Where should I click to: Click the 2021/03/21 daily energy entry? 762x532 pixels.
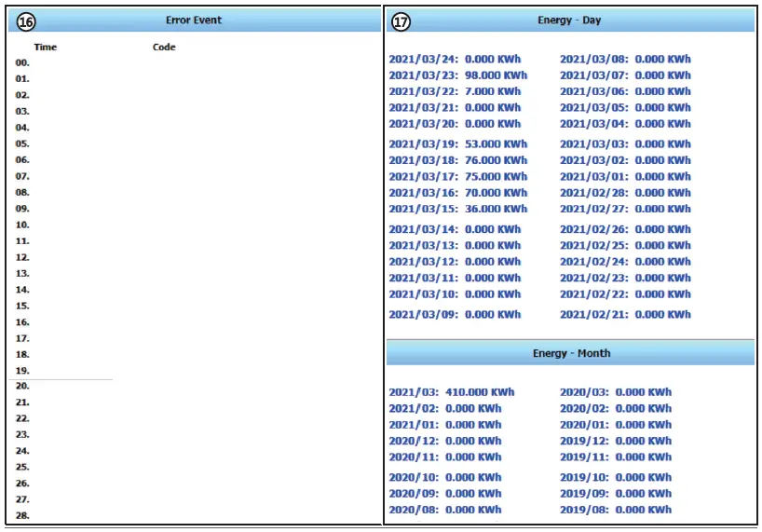coord(455,107)
